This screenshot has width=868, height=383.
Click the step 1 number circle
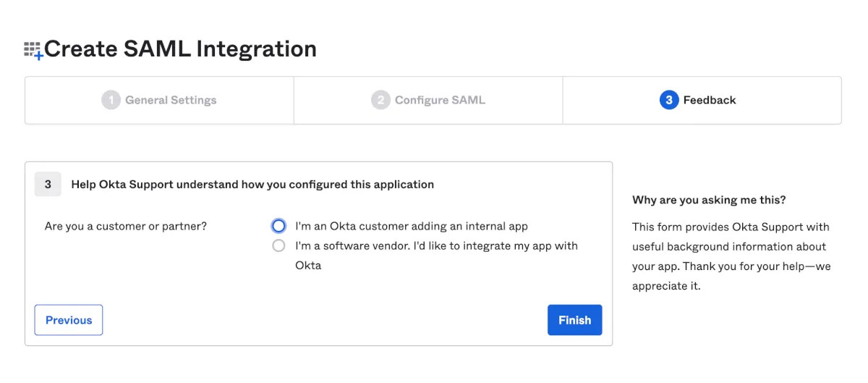coord(111,100)
